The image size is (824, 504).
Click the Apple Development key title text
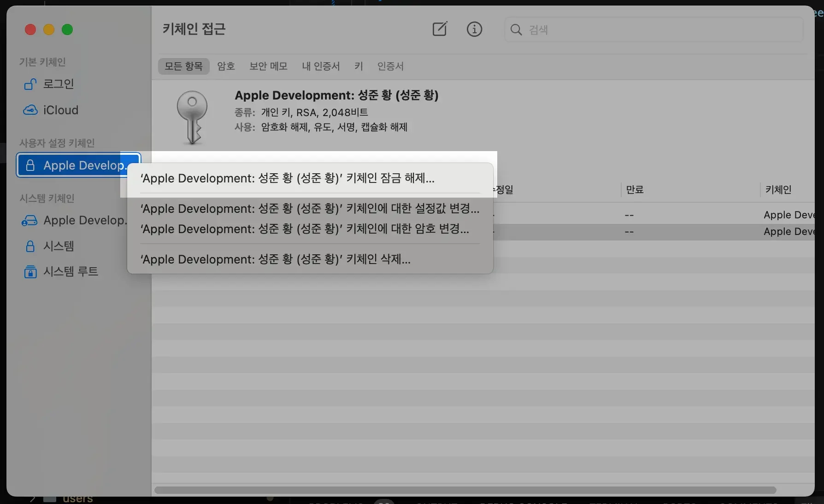pos(336,95)
